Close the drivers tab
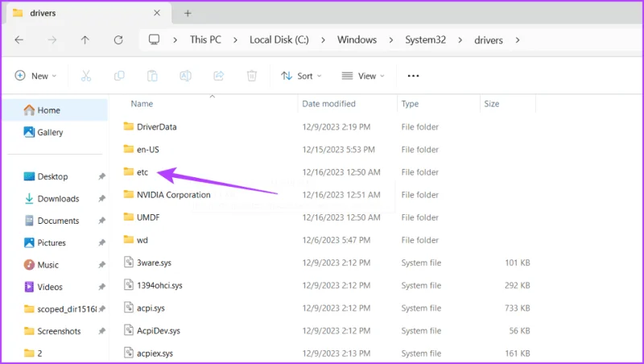644x364 pixels. pyautogui.click(x=157, y=13)
